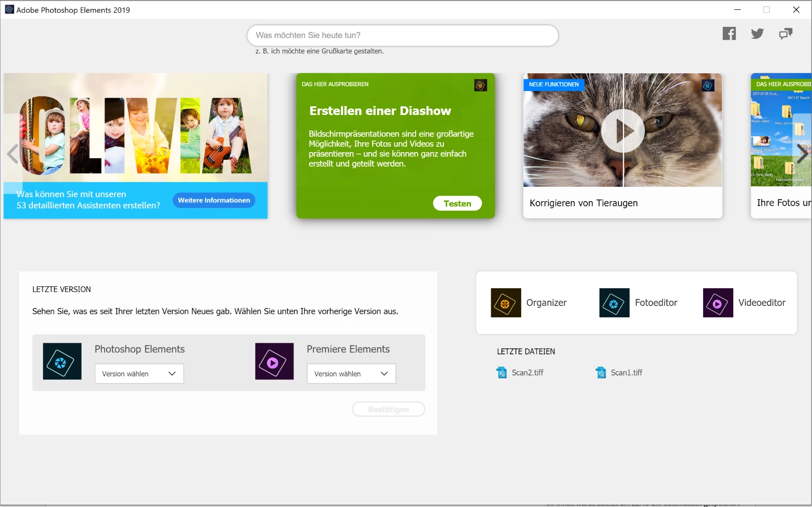Click the Adobe Photoshop Elements title bar icon
The height and width of the screenshot is (507, 812).
9,10
